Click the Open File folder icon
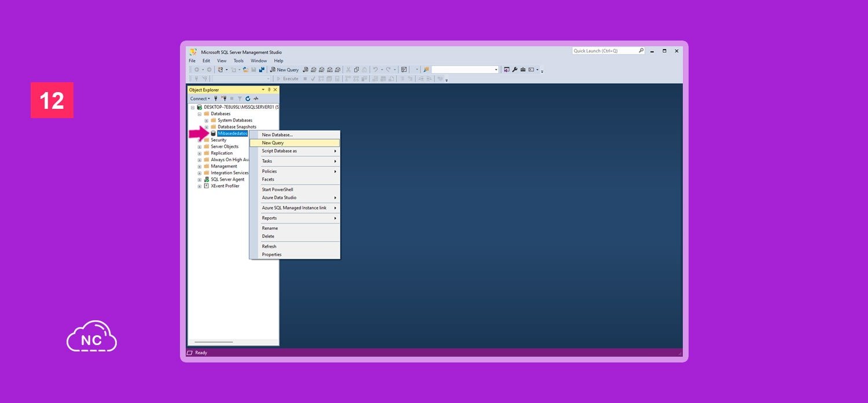 pos(245,69)
